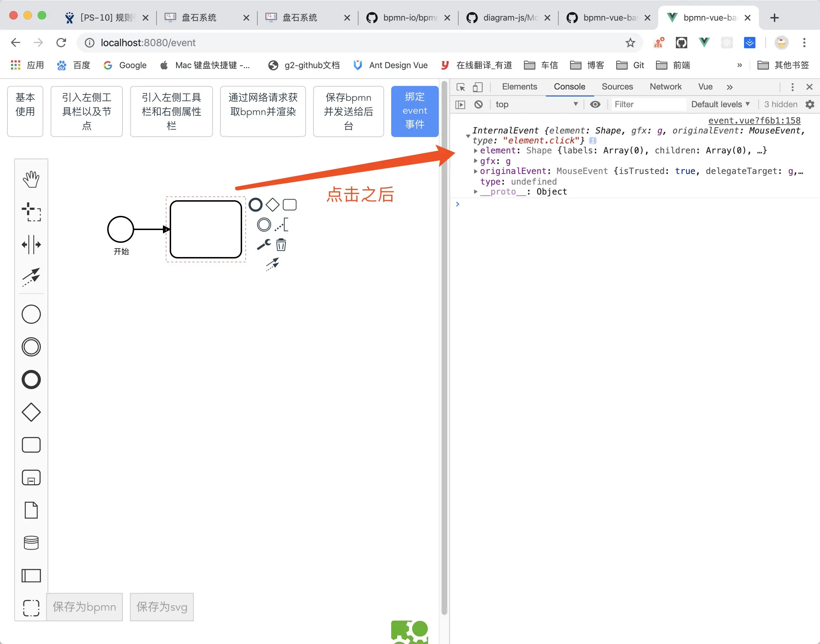Open the Default levels dropdown
Image resolution: width=820 pixels, height=644 pixels.
click(720, 104)
